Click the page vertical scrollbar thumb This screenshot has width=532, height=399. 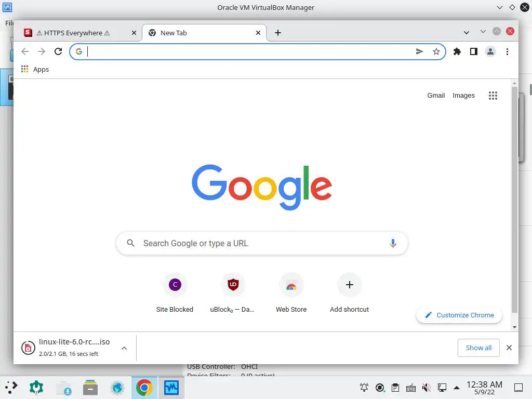(515, 199)
